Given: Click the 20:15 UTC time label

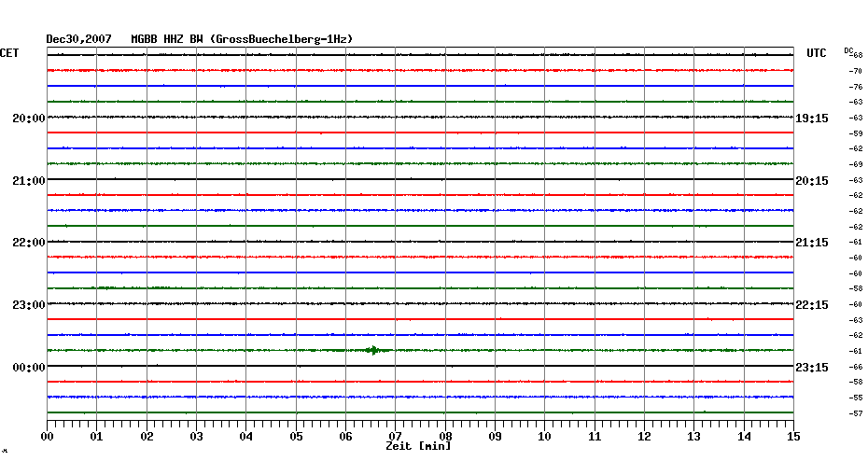Looking at the screenshot, I should click(812, 181).
